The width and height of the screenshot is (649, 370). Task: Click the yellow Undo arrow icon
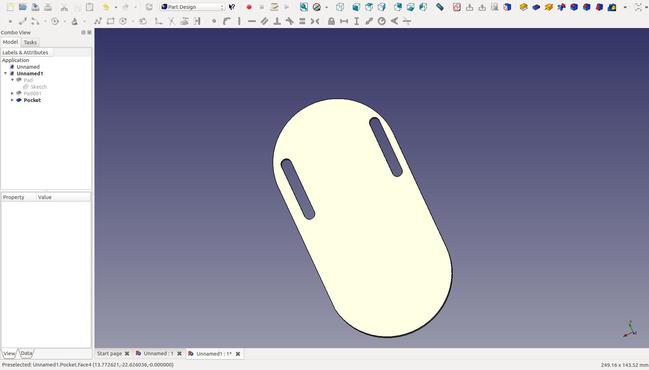tap(106, 7)
